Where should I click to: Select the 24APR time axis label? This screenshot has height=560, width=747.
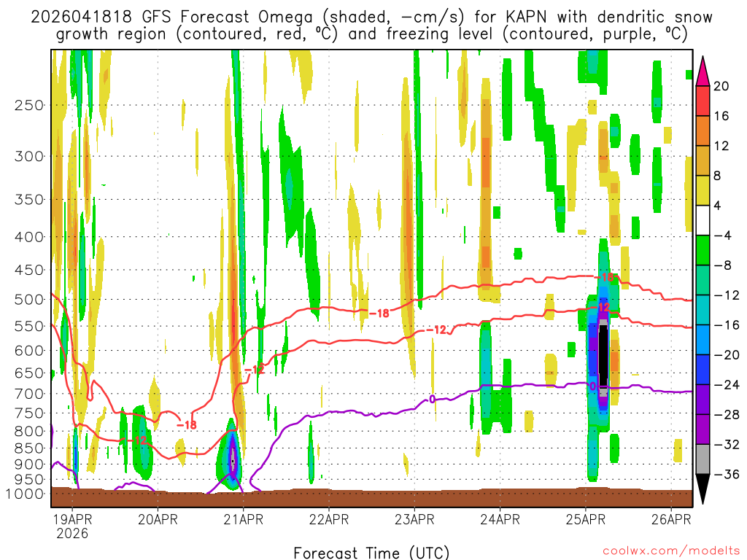[500, 519]
